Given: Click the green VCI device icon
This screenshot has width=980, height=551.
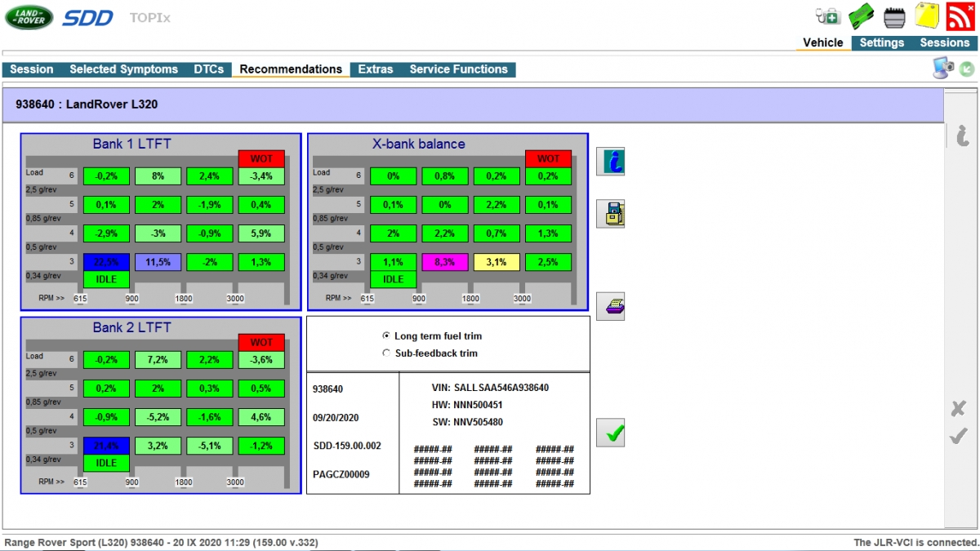Looking at the screenshot, I should tap(862, 16).
